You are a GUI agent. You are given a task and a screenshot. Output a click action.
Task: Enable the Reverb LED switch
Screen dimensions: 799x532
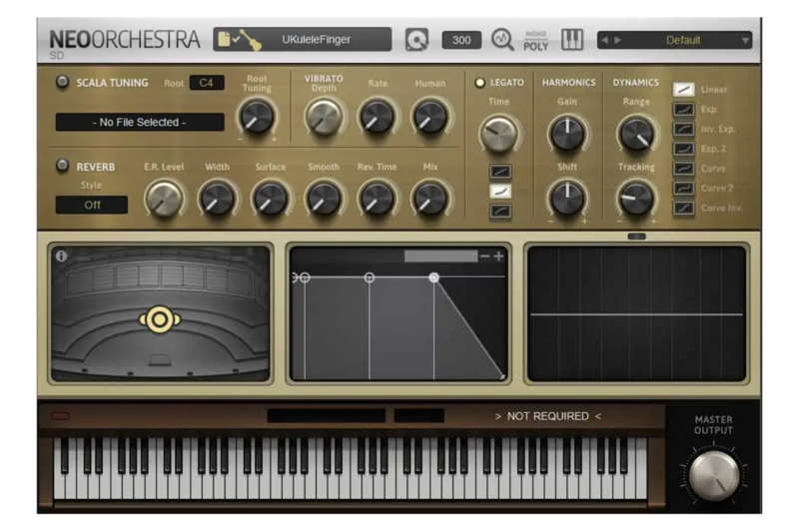pyautogui.click(x=63, y=166)
